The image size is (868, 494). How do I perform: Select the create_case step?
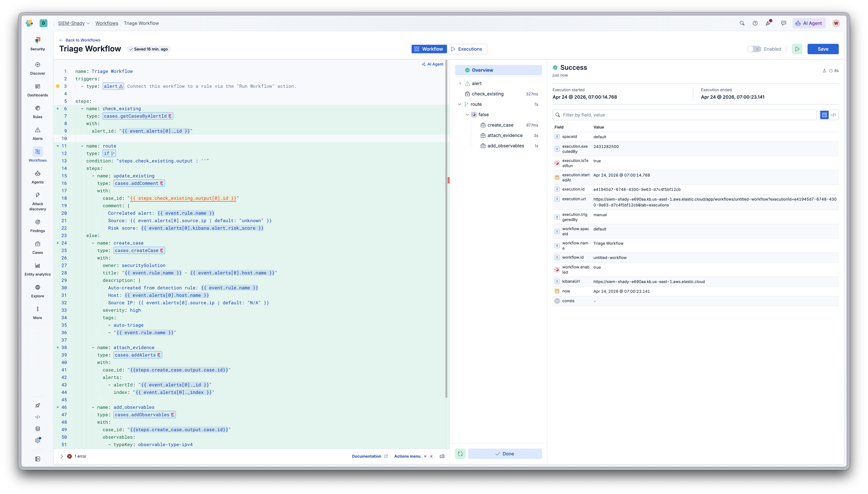pos(509,125)
